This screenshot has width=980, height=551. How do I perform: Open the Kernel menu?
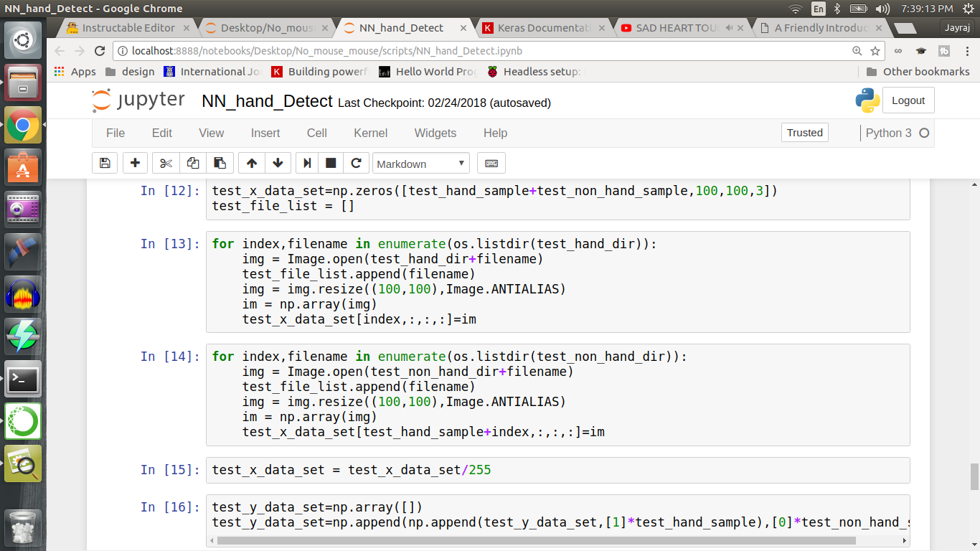(371, 133)
